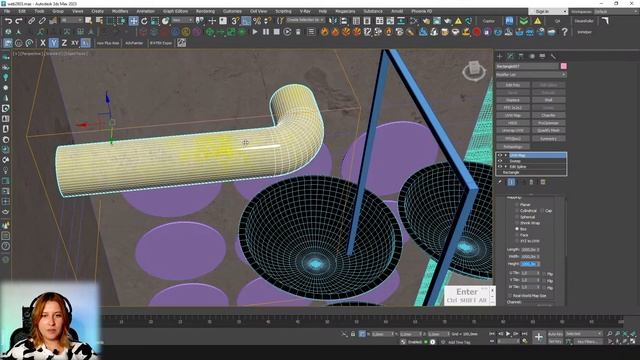640x360 pixels.
Task: Click the Shell modifier button
Action: click(549, 100)
